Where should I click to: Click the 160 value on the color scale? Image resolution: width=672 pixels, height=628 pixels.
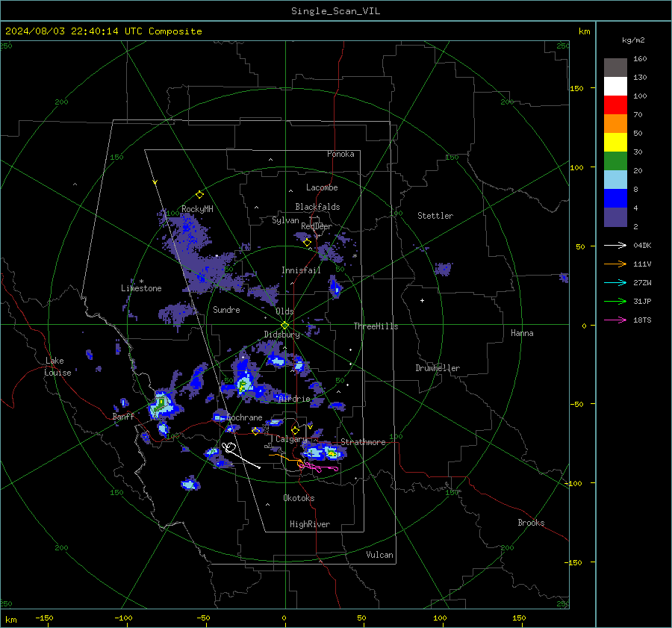[x=640, y=59]
